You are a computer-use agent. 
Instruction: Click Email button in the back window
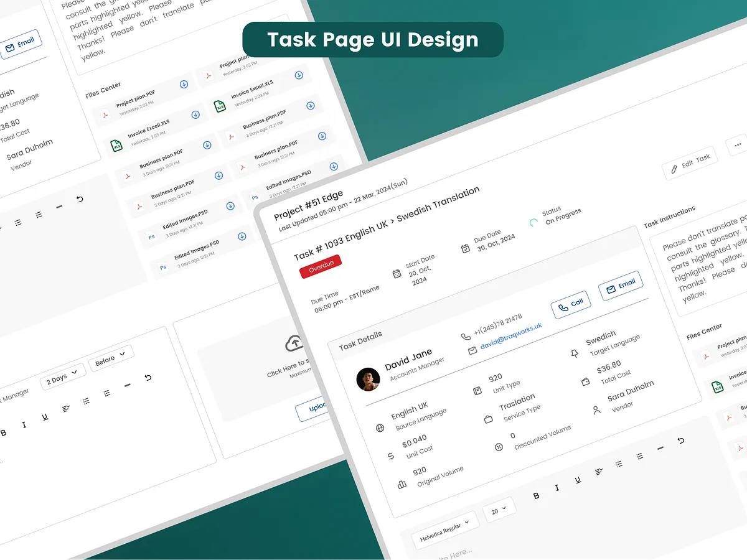21,44
